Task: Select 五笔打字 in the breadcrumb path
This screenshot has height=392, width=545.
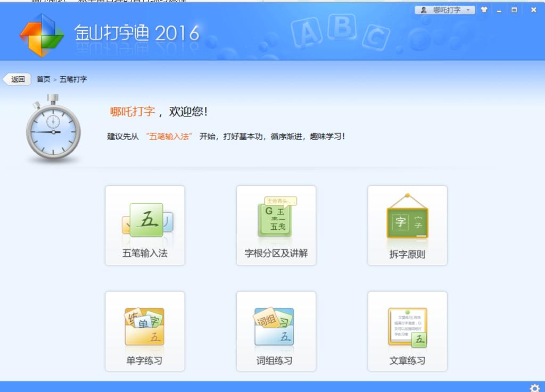Action: click(x=73, y=79)
